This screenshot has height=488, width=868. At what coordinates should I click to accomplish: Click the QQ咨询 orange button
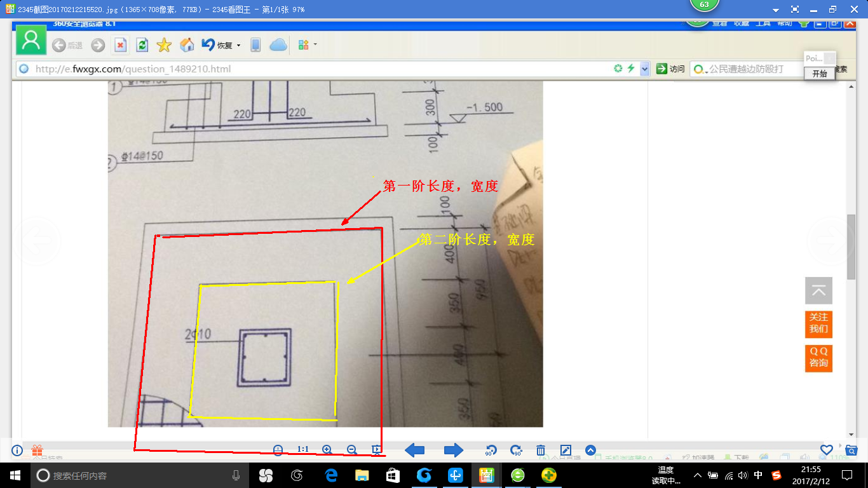point(818,358)
